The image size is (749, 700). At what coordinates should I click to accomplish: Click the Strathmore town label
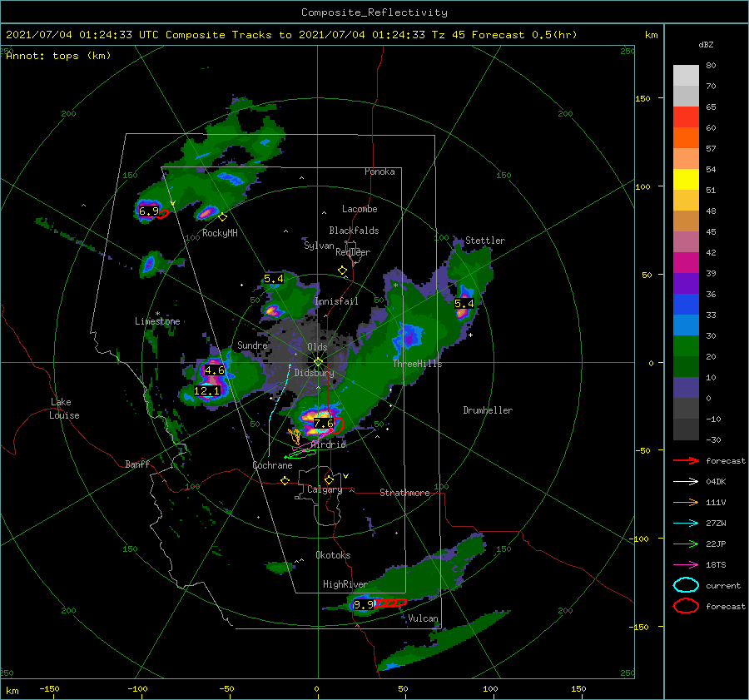pos(404,493)
